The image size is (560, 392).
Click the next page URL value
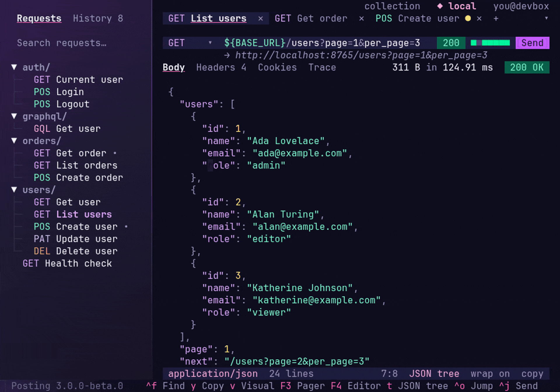(297, 361)
